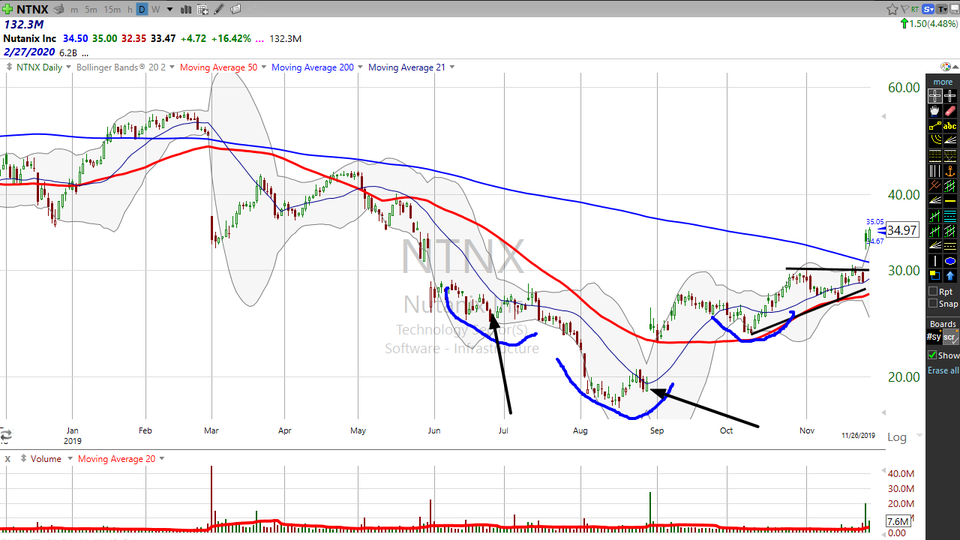Image resolution: width=960 pixels, height=540 pixels.
Task: Open the T dropdown button
Action: click(942, 9)
